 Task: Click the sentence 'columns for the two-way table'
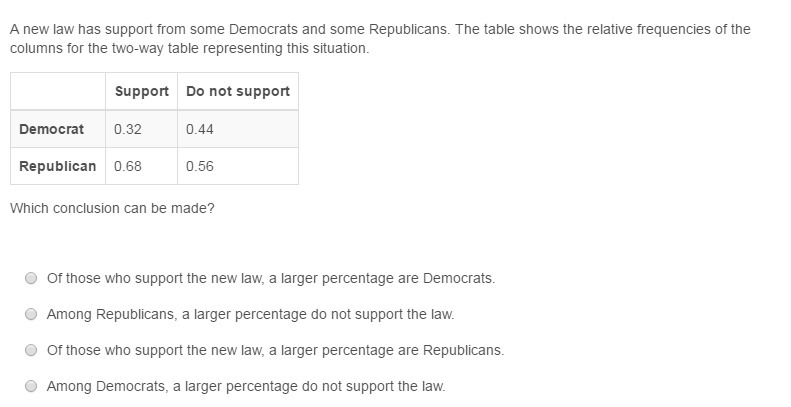coord(189,48)
